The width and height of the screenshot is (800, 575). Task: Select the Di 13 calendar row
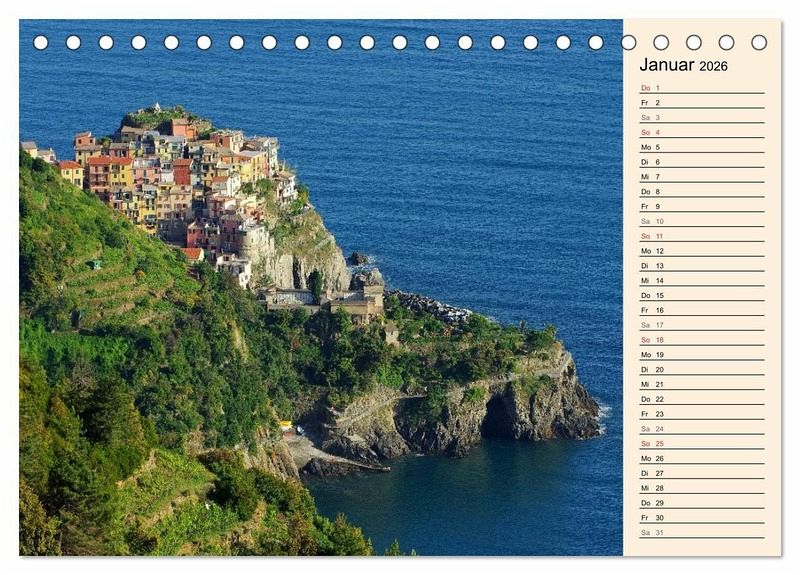click(x=702, y=265)
